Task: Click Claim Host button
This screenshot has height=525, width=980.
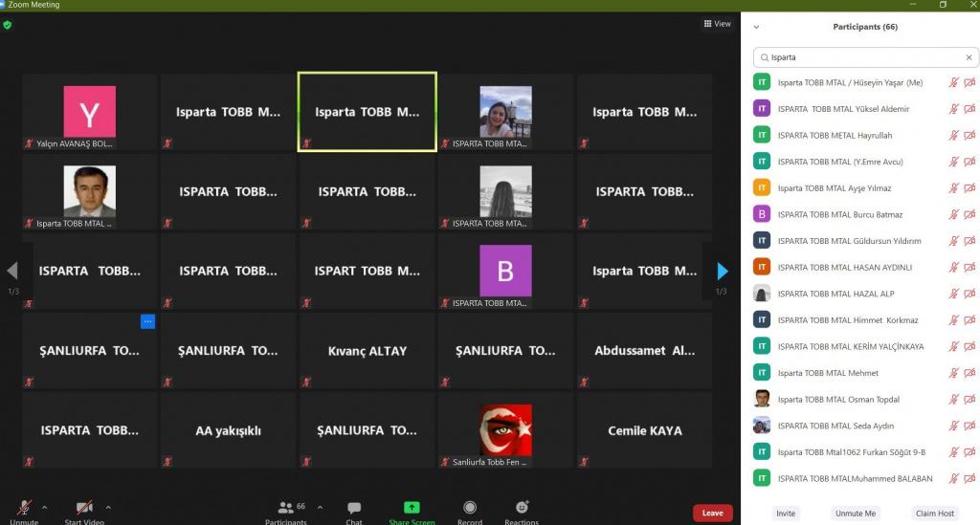Action: (934, 514)
